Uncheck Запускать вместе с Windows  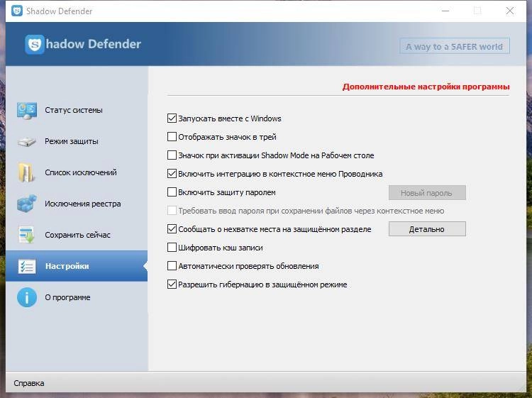[172, 118]
